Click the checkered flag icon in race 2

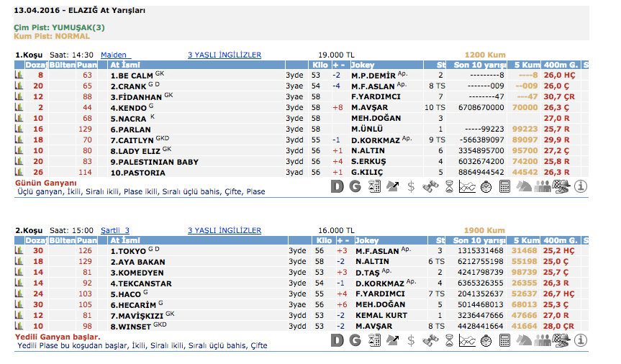click(562, 340)
